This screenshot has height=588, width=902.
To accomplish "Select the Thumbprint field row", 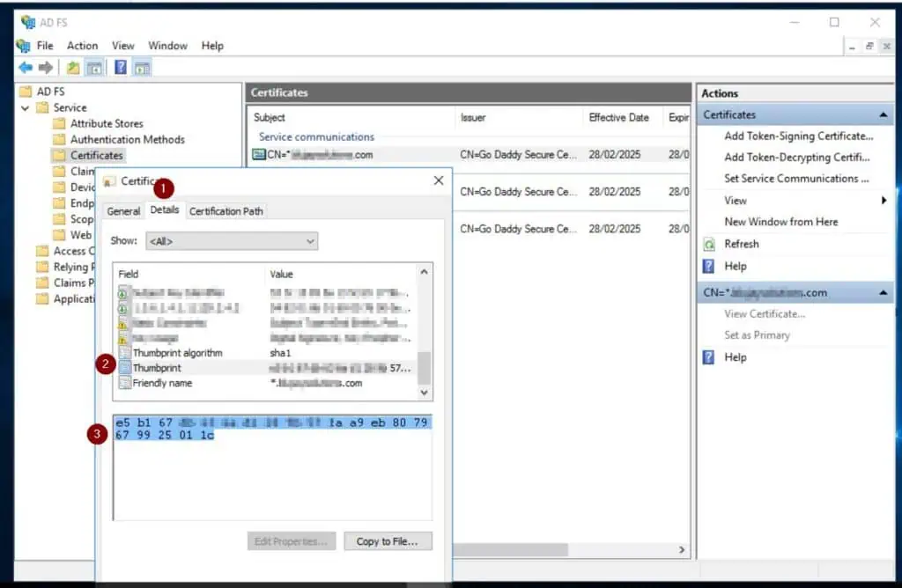I will point(266,368).
